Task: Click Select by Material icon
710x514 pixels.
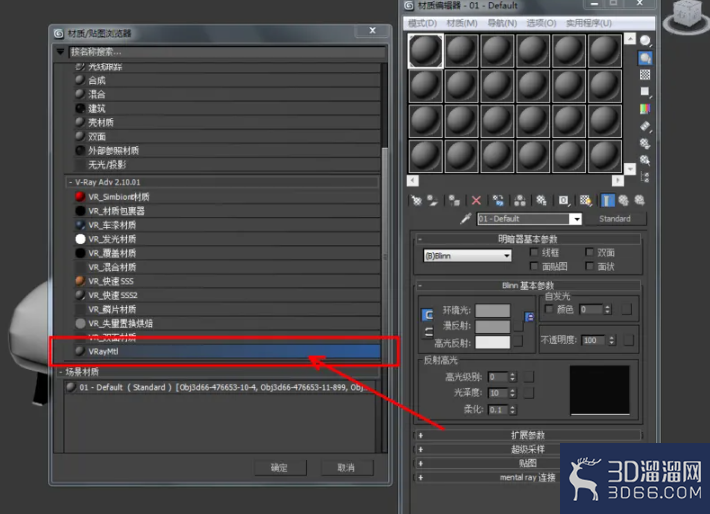Action: [x=645, y=160]
